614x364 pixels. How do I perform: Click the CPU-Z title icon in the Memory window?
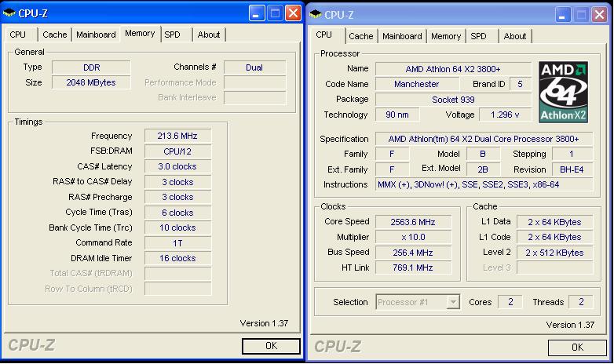point(9,13)
